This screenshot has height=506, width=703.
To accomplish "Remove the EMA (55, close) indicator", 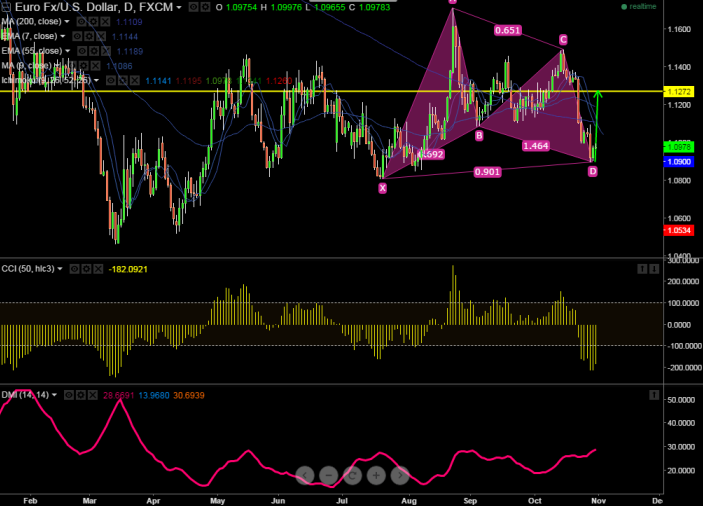I will (x=106, y=51).
